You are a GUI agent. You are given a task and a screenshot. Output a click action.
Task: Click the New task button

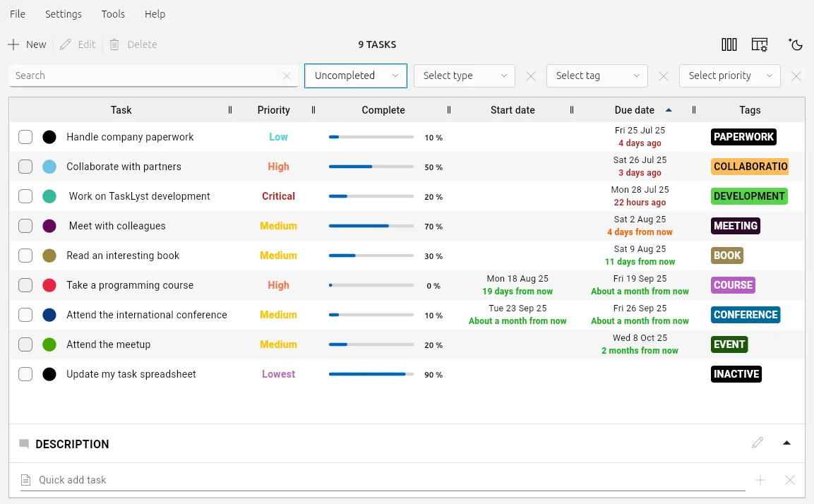tap(28, 44)
